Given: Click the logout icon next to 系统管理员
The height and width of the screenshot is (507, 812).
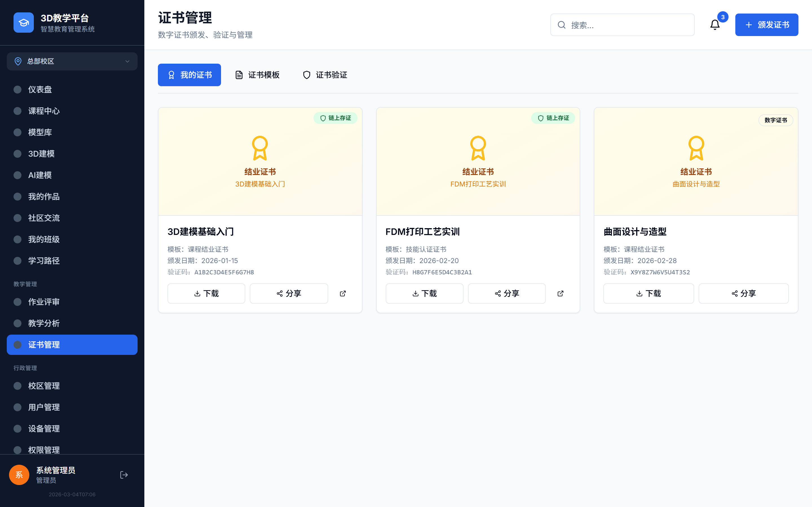Looking at the screenshot, I should coord(124,475).
